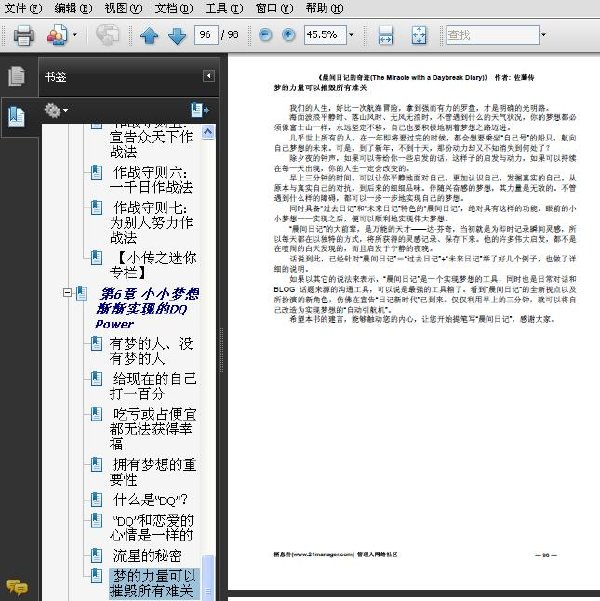Collapse the 第6章 chapter tree node

[67, 292]
